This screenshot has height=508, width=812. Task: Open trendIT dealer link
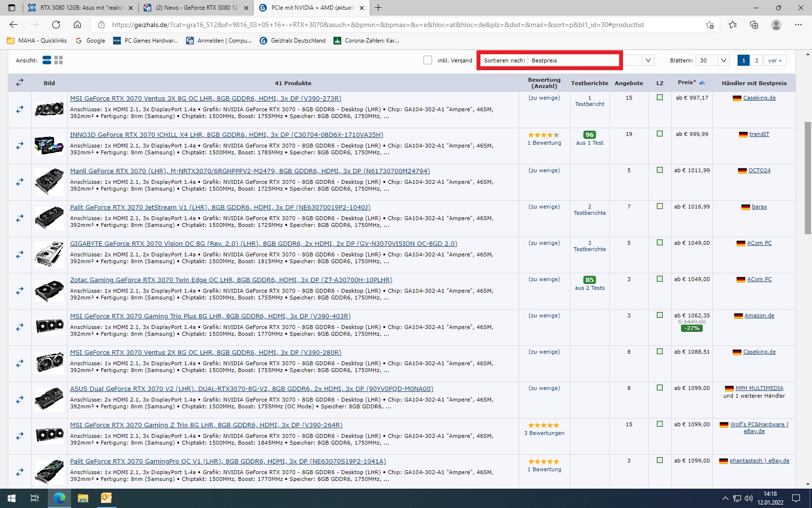759,134
